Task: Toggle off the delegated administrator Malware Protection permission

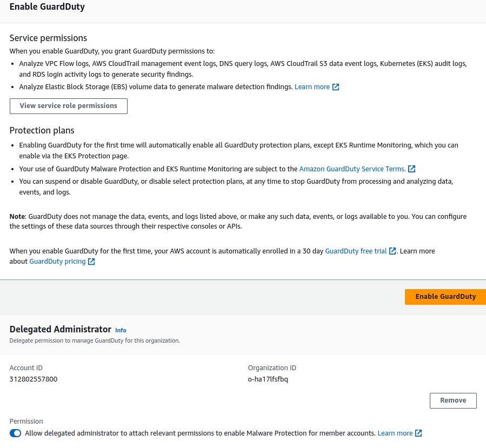Action: pos(15,433)
